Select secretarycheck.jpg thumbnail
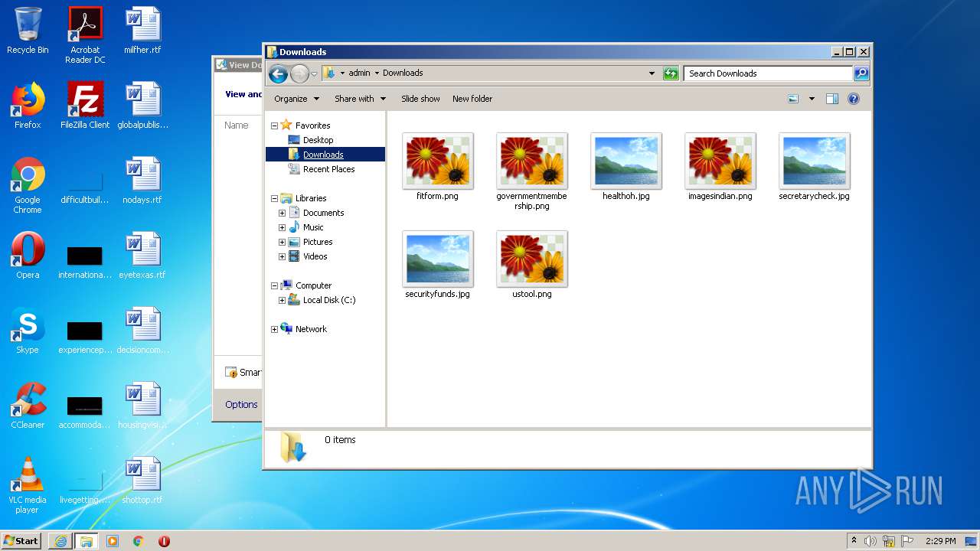Image resolution: width=980 pixels, height=551 pixels. pyautogui.click(x=815, y=166)
